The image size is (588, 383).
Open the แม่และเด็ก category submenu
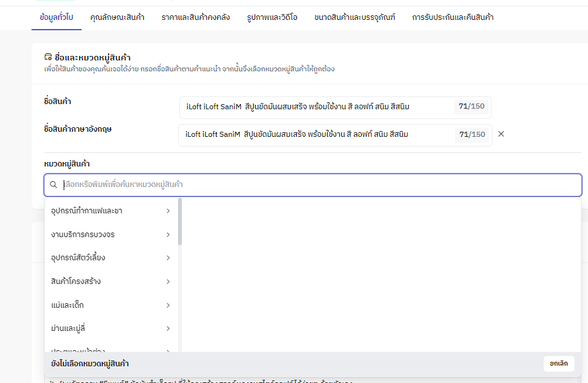pos(111,305)
